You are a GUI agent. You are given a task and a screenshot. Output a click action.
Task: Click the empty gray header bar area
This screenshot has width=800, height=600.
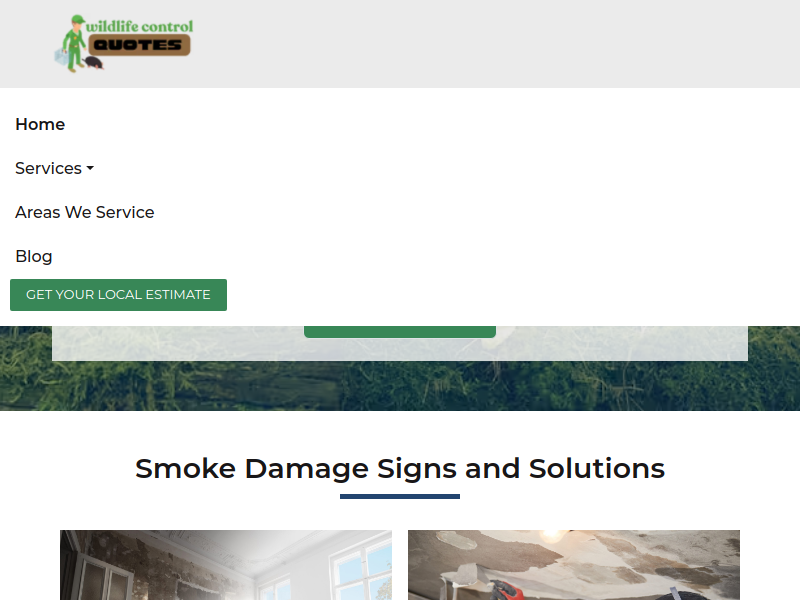(495, 43)
